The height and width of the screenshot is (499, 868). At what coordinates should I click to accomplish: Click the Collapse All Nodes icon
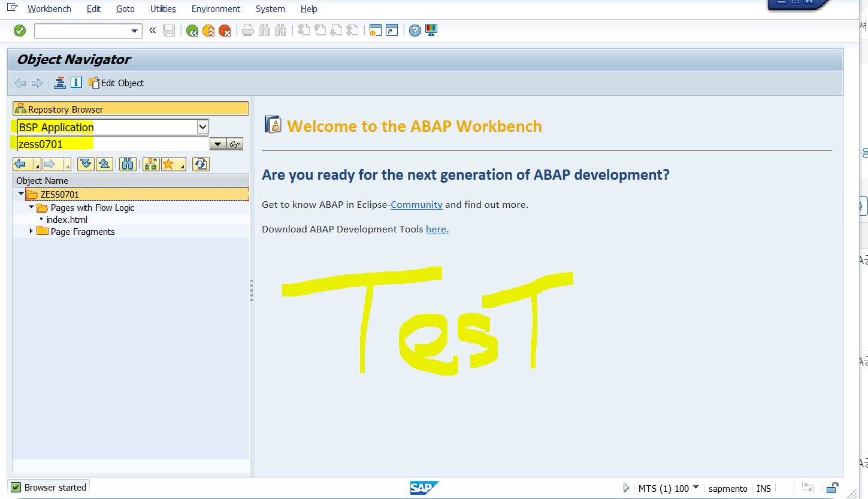104,164
